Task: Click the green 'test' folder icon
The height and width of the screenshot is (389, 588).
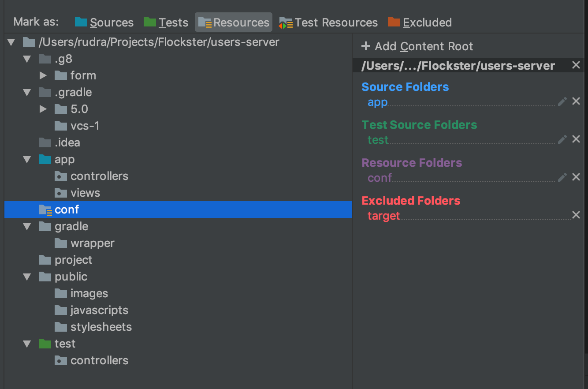Action: (46, 344)
